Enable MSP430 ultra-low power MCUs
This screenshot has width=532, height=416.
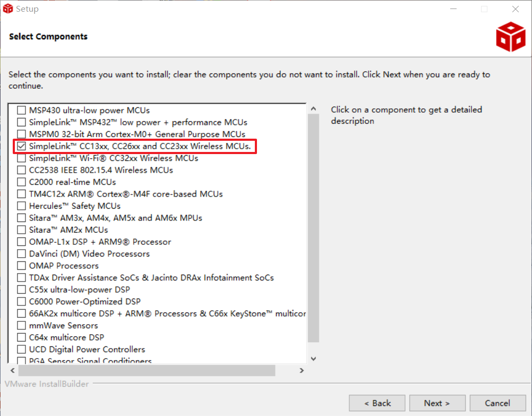point(21,110)
